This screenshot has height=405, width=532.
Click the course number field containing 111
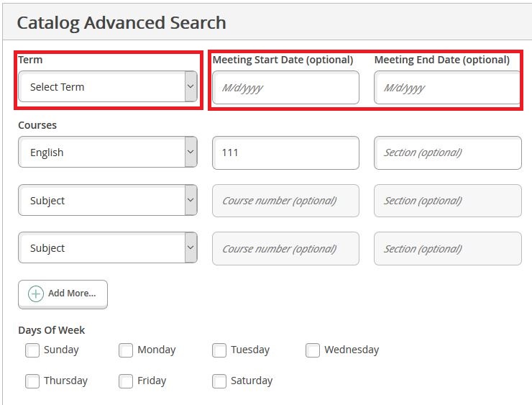[x=285, y=153]
